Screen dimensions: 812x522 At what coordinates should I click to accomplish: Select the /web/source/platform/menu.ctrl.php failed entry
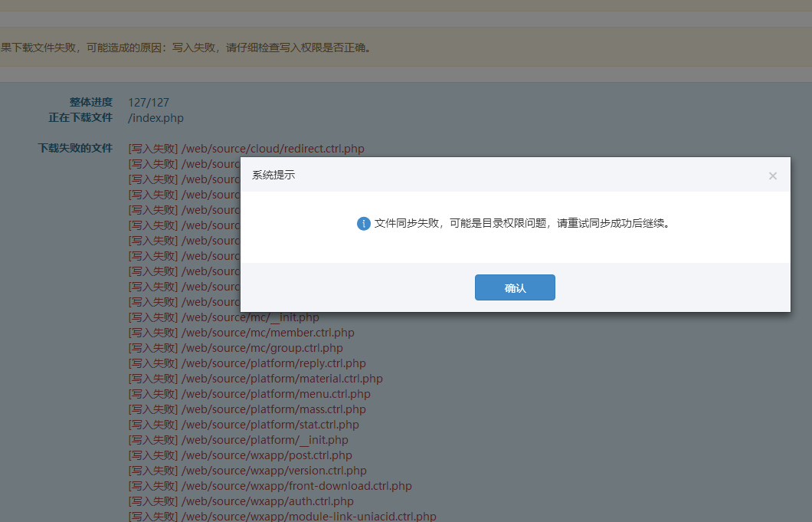(250, 394)
